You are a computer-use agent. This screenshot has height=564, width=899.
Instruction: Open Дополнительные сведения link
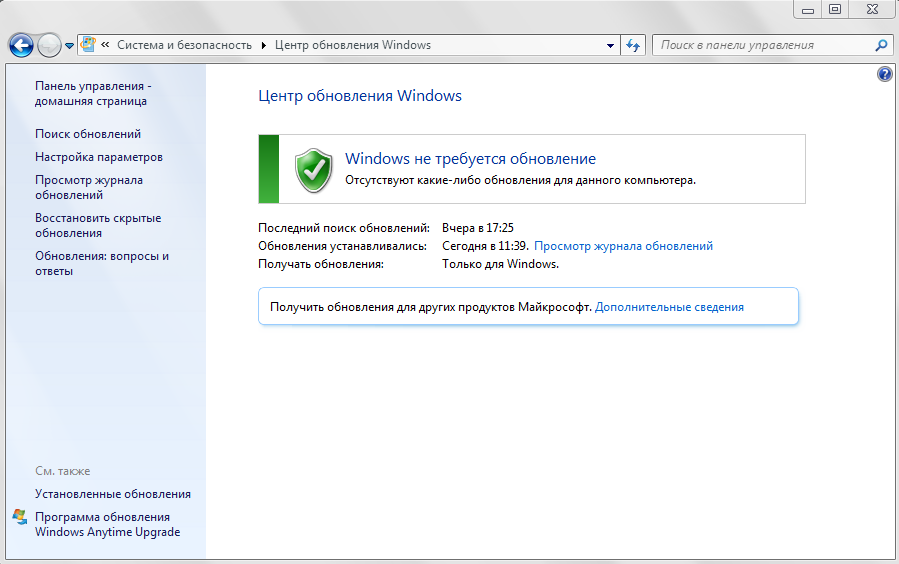[669, 307]
